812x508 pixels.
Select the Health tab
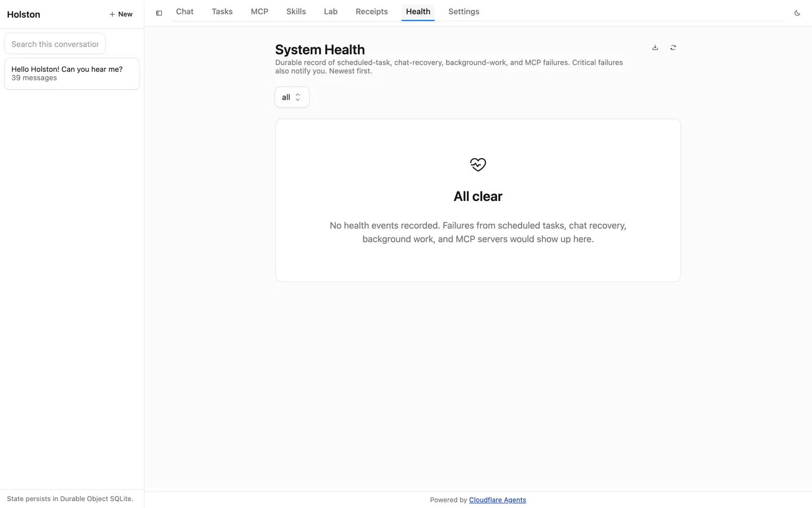click(418, 11)
